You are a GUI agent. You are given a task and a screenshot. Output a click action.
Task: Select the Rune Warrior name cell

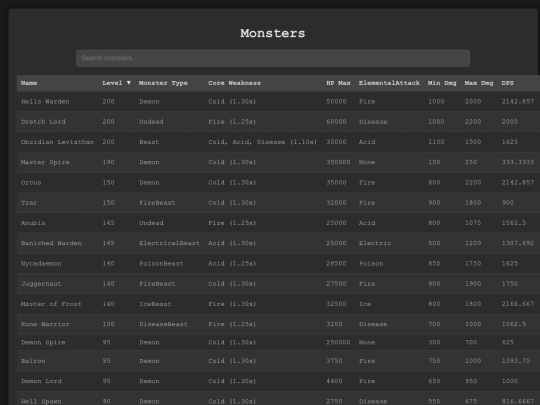coord(45,324)
